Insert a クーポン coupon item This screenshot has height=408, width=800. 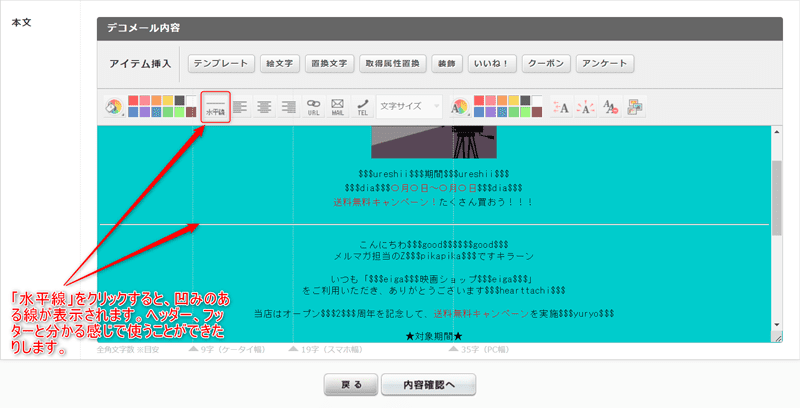click(x=546, y=64)
